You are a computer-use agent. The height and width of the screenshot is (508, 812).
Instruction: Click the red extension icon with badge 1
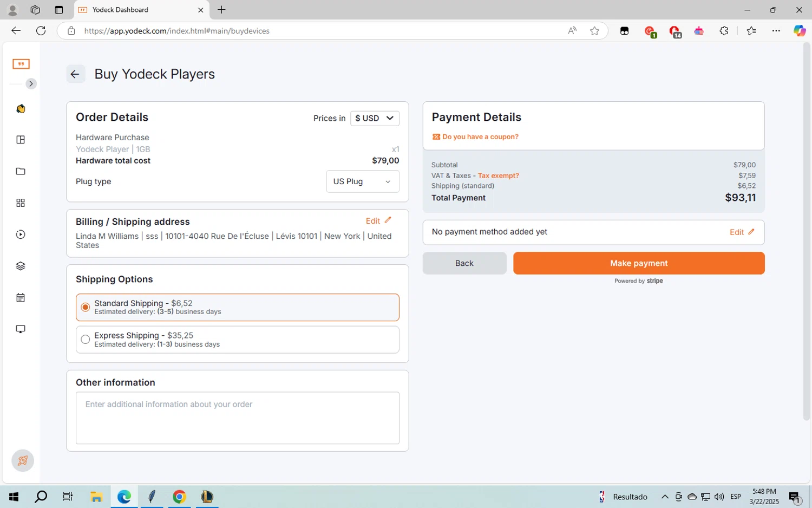tap(650, 31)
